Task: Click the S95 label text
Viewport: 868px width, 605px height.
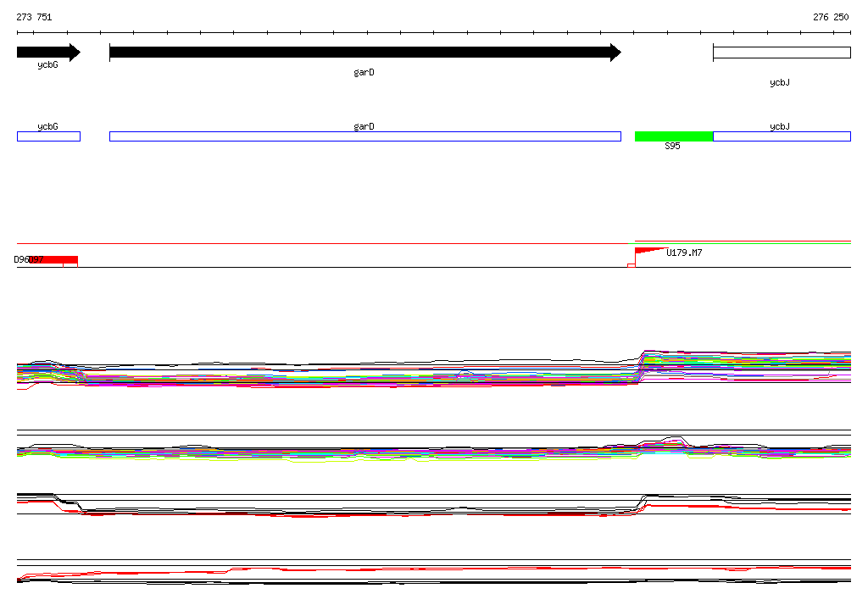Action: tap(672, 146)
